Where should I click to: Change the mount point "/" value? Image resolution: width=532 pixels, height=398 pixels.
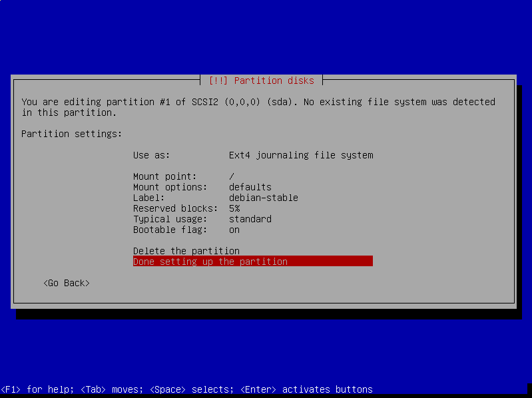(x=232, y=176)
